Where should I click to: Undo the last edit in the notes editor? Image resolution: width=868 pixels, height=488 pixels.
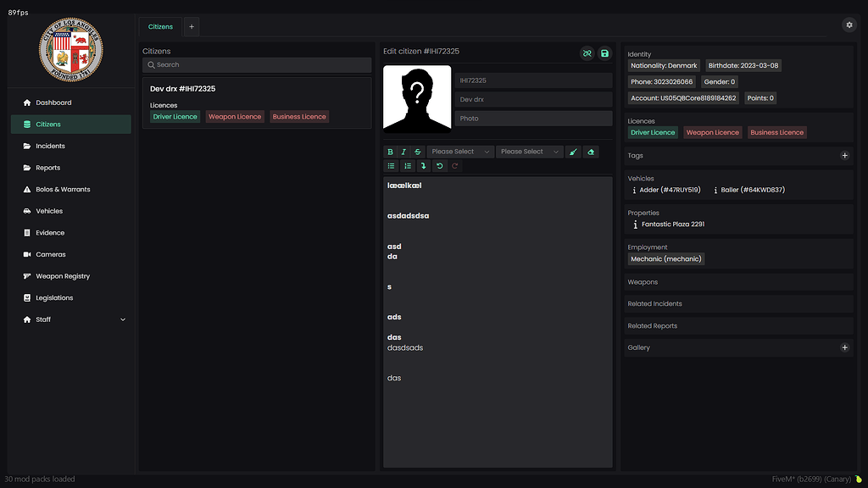[x=439, y=166]
